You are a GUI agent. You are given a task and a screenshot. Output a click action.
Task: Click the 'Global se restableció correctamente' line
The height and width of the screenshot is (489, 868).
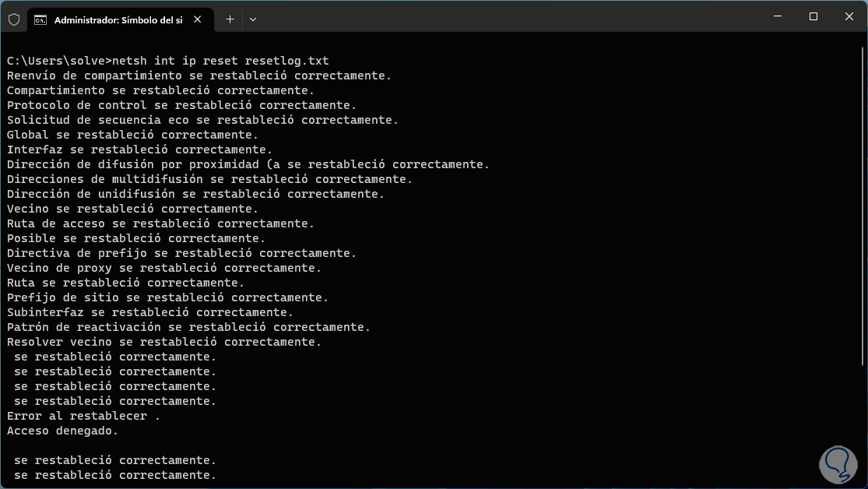tap(132, 135)
